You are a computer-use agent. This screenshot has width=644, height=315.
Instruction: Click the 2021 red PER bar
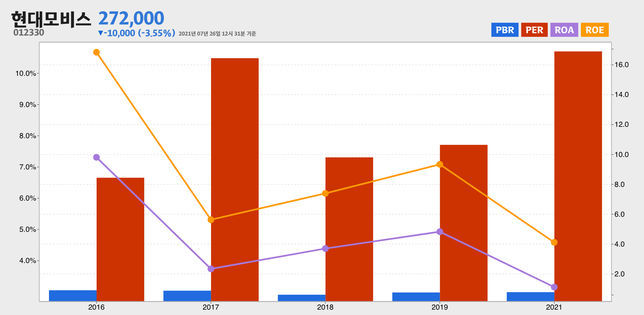pyautogui.click(x=578, y=176)
